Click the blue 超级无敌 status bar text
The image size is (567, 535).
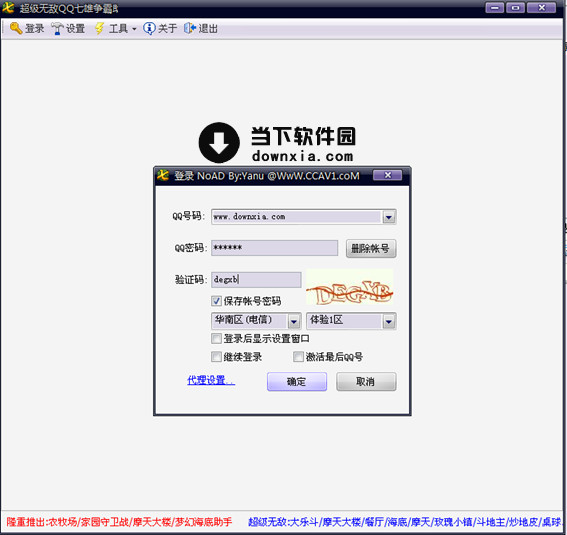pyautogui.click(x=404, y=522)
